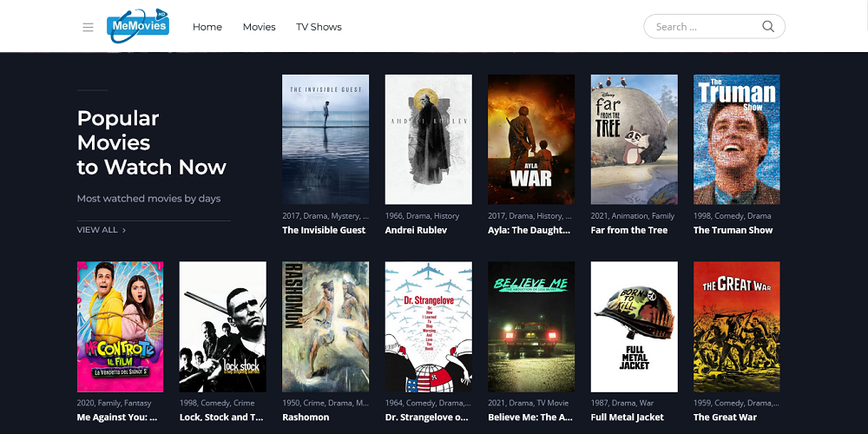The width and height of the screenshot is (868, 434).
Task: Click '1964, Comedy, Drama' genre text
Action: (429, 403)
